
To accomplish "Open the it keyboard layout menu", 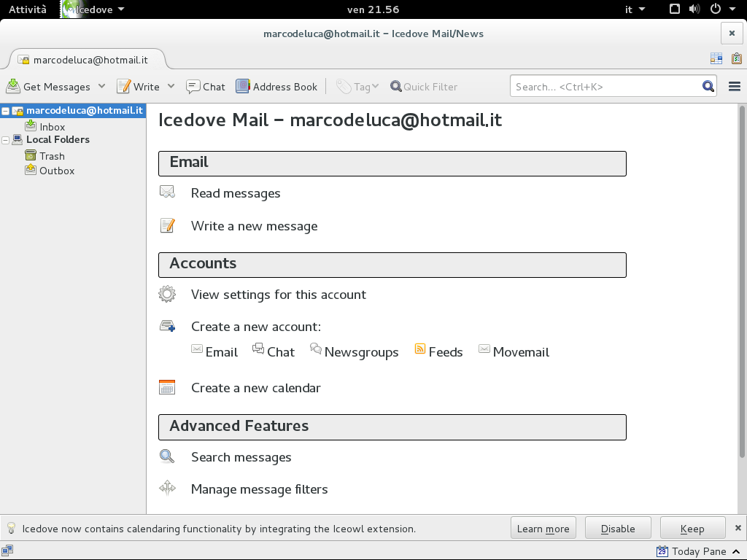I will click(x=635, y=9).
